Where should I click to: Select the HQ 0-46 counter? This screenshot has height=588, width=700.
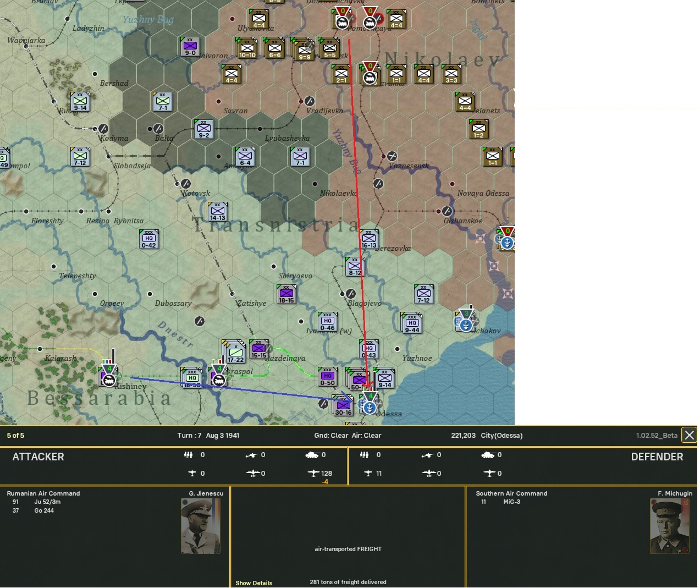point(328,322)
